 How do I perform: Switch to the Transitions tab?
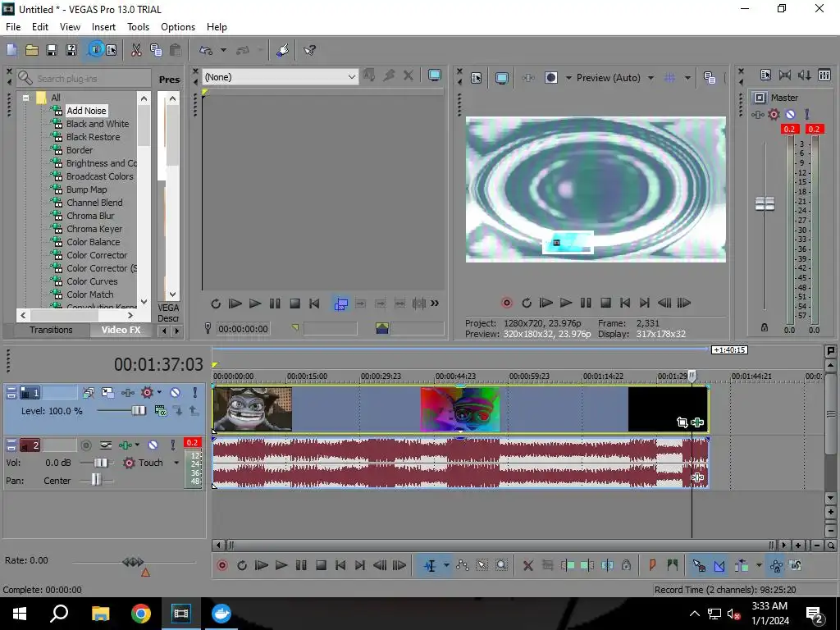click(51, 330)
